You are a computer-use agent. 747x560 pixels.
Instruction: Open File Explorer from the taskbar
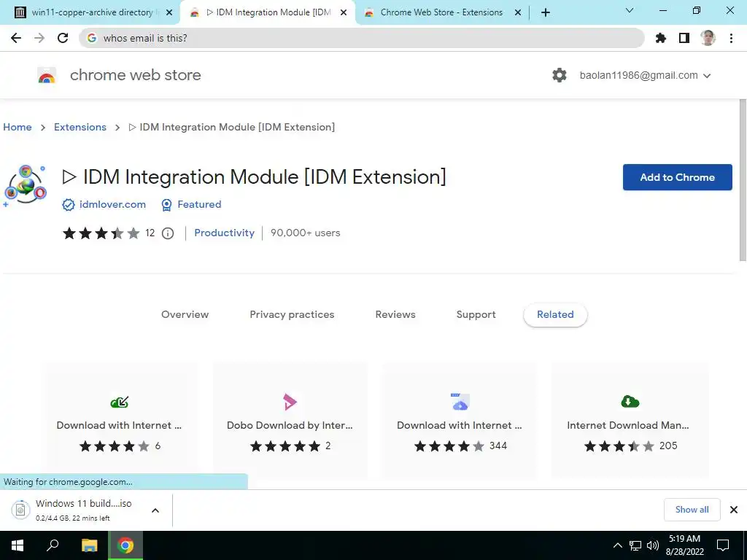(x=89, y=545)
